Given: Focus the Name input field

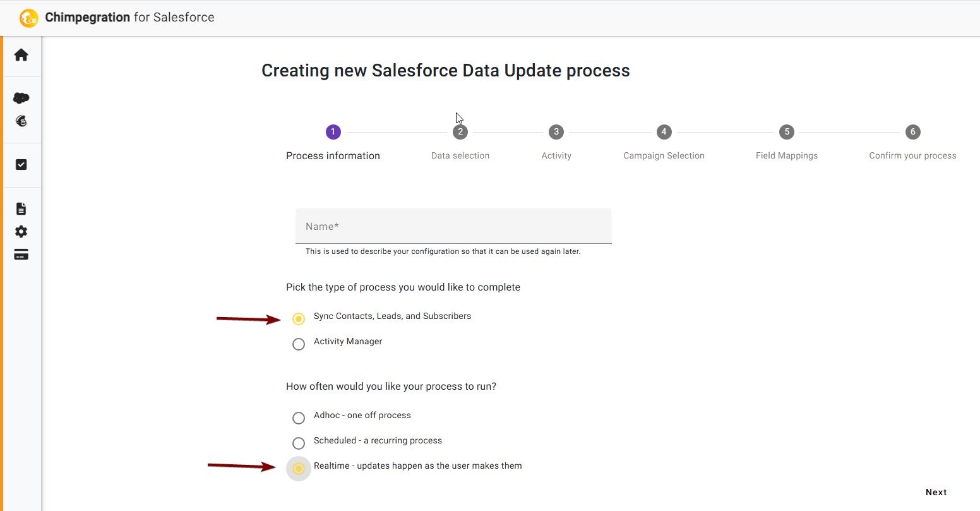Looking at the screenshot, I should coord(453,226).
